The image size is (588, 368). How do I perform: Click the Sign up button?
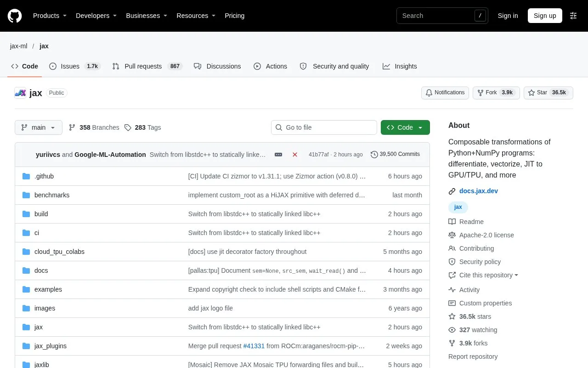pos(545,16)
